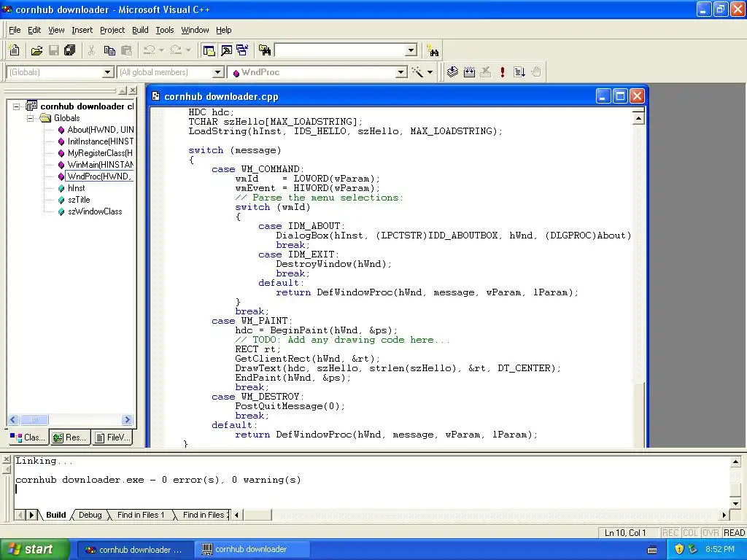Switch to the ResourceView tab

[69, 437]
